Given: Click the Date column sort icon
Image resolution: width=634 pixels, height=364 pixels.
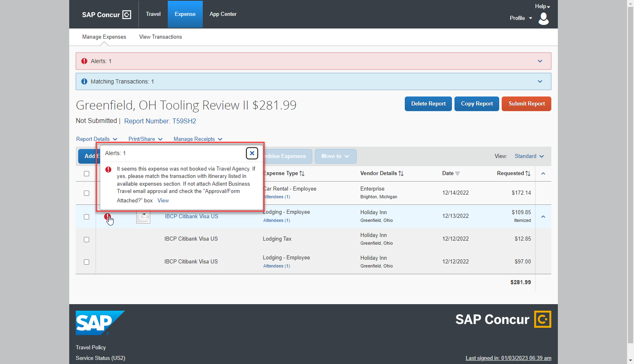Looking at the screenshot, I should pos(457,173).
